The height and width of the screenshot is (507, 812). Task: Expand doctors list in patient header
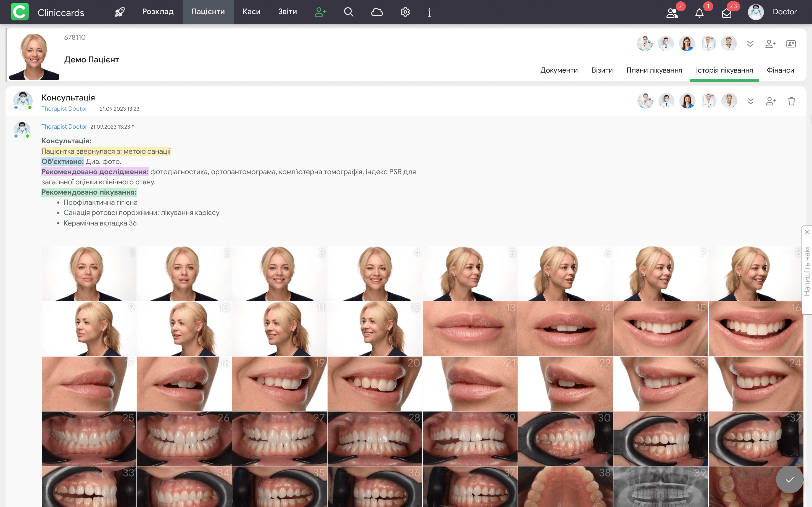(750, 44)
